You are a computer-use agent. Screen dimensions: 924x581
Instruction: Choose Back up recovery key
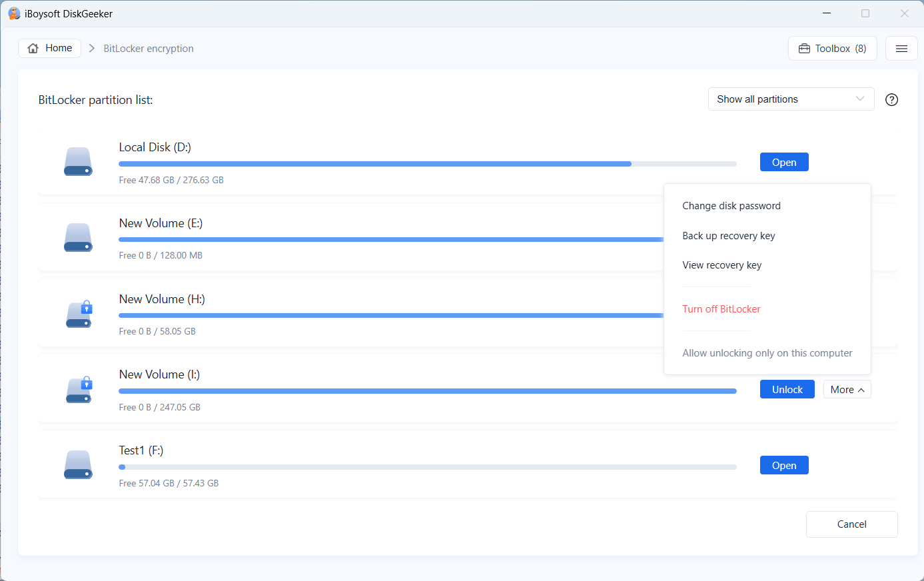tap(729, 236)
